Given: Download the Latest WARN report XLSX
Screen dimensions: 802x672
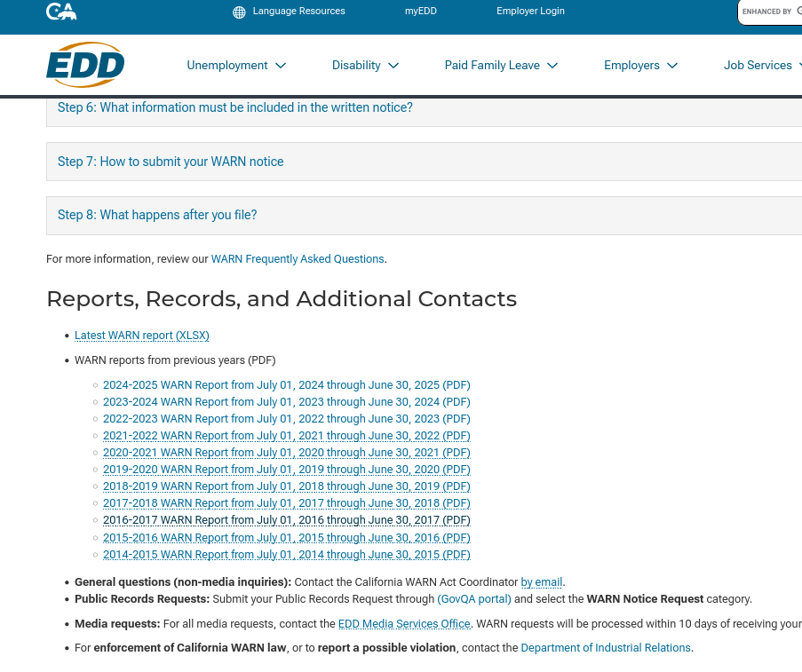Looking at the screenshot, I should [x=141, y=336].
